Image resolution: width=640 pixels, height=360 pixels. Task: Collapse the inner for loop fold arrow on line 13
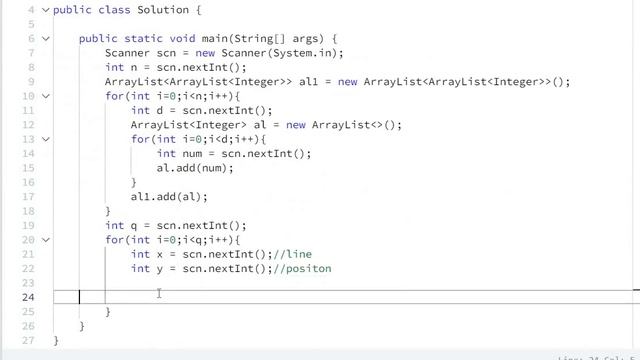point(46,139)
